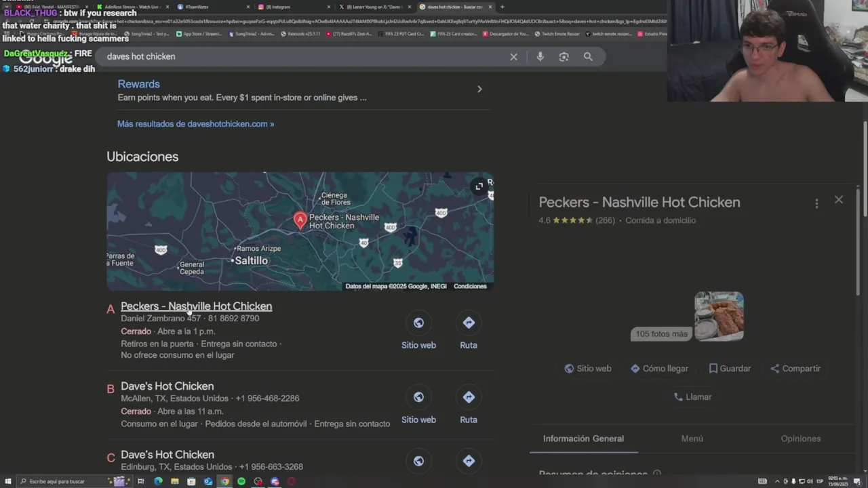868x488 pixels.
Task: Open the Rewards link
Action: [138, 84]
